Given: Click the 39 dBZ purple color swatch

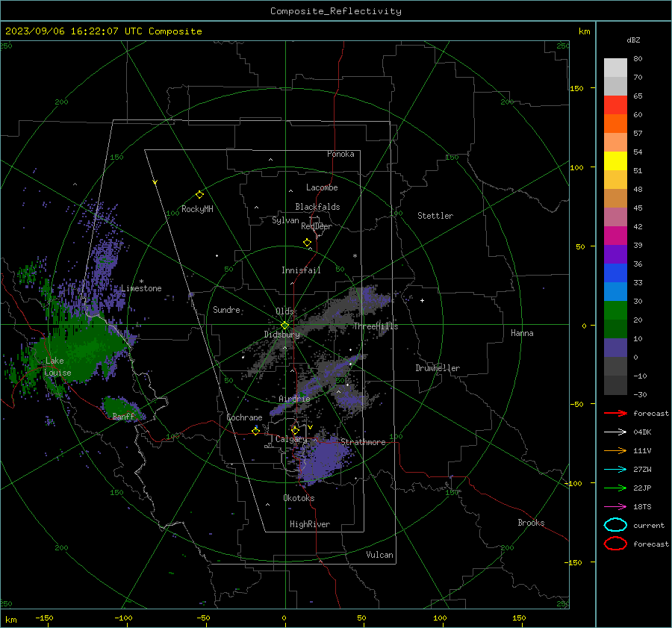Looking at the screenshot, I should (x=615, y=254).
